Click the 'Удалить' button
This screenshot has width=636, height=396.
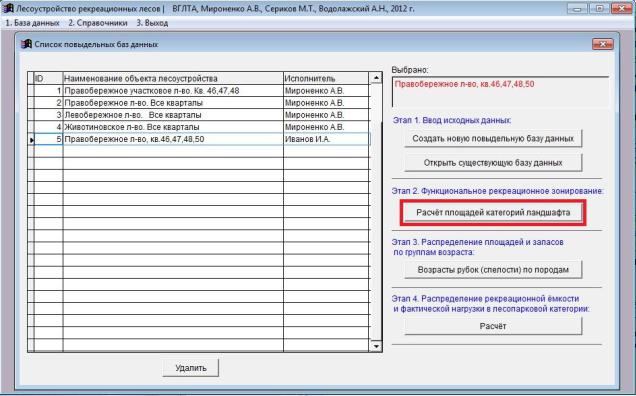[x=191, y=368]
